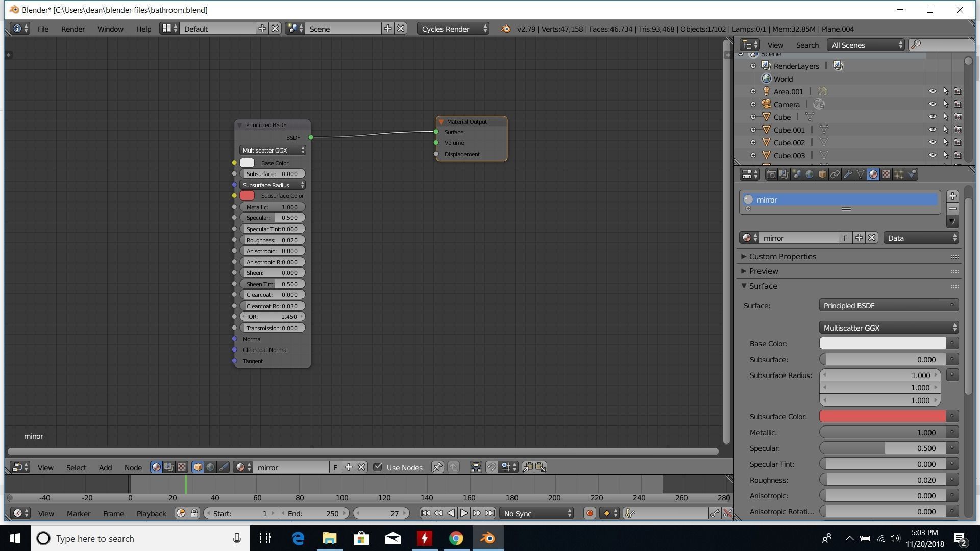Open the Render camera properties tab

pos(771,174)
